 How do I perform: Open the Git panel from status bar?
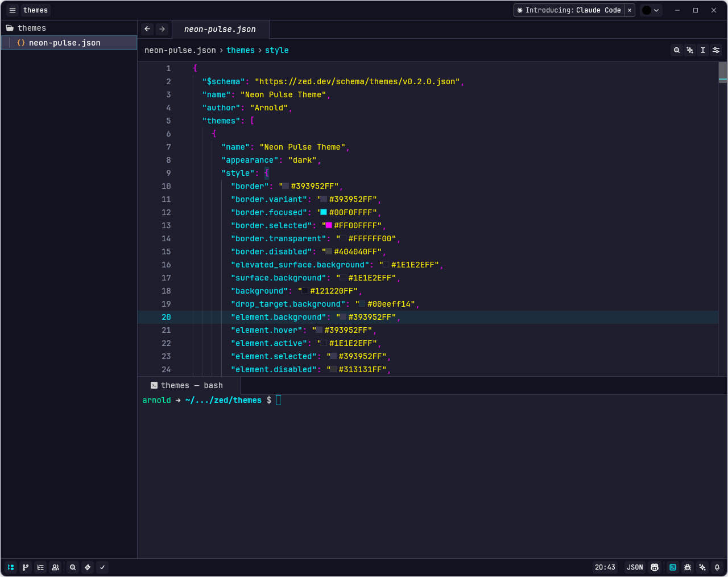point(26,567)
